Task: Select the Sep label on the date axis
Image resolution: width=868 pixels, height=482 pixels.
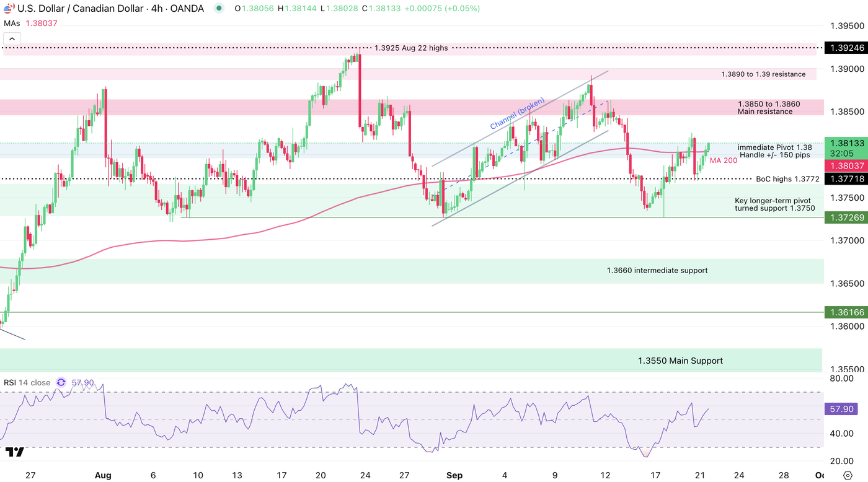Action: [x=454, y=475]
